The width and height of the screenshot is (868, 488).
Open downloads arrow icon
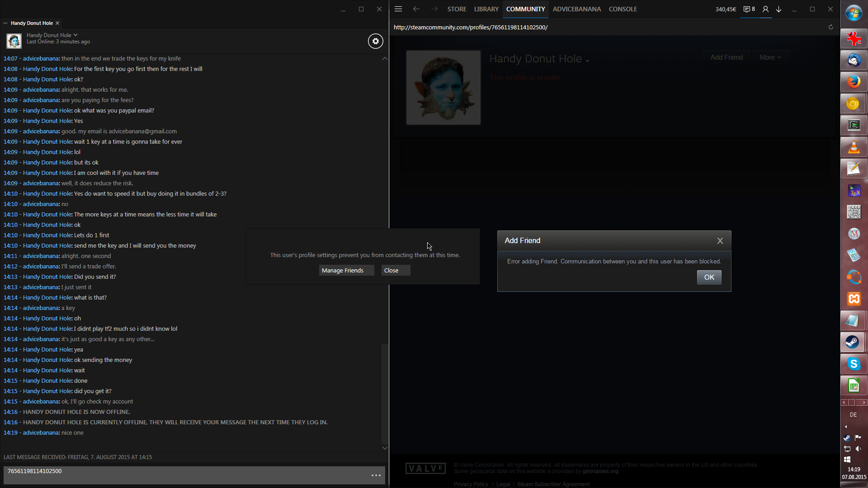click(779, 9)
